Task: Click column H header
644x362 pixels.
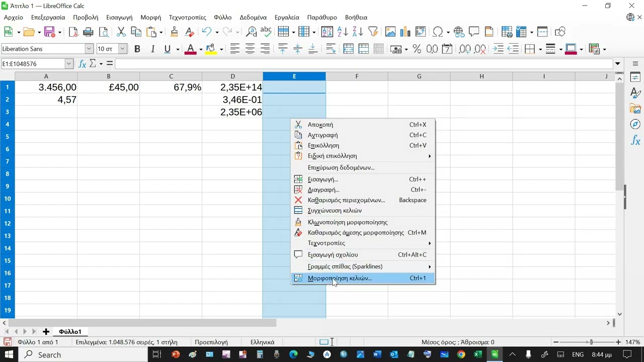Action: [x=481, y=76]
